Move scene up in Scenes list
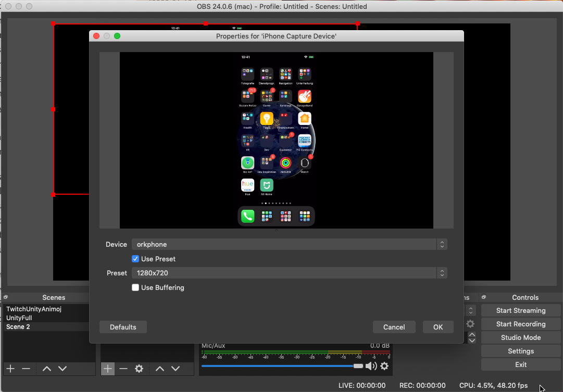Image resolution: width=563 pixels, height=392 pixels. [47, 369]
